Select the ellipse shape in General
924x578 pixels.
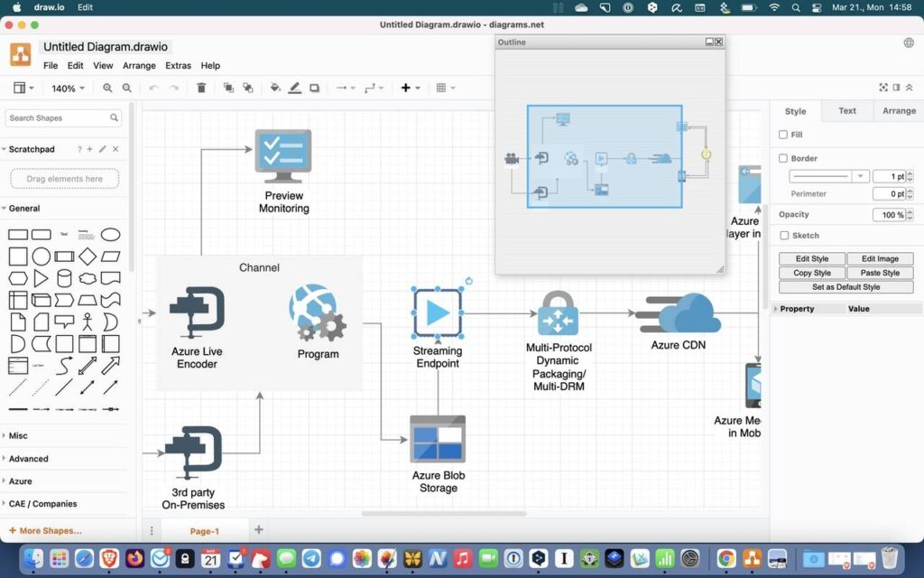111,235
